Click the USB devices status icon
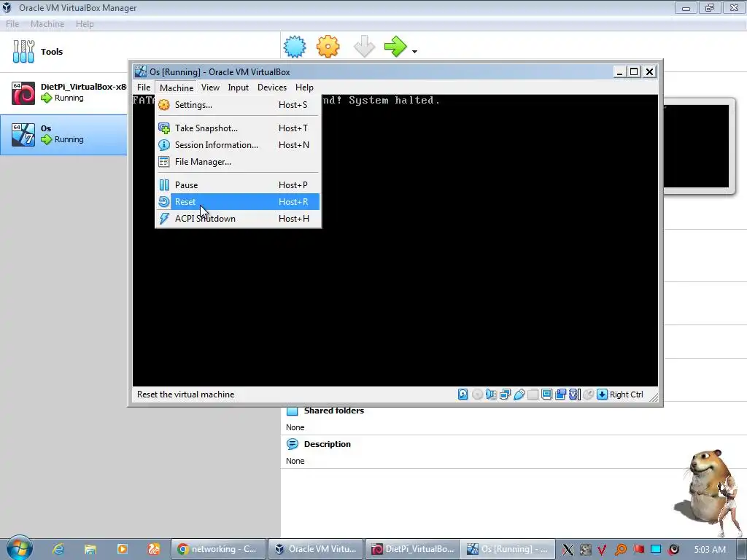The image size is (747, 560). click(519, 394)
